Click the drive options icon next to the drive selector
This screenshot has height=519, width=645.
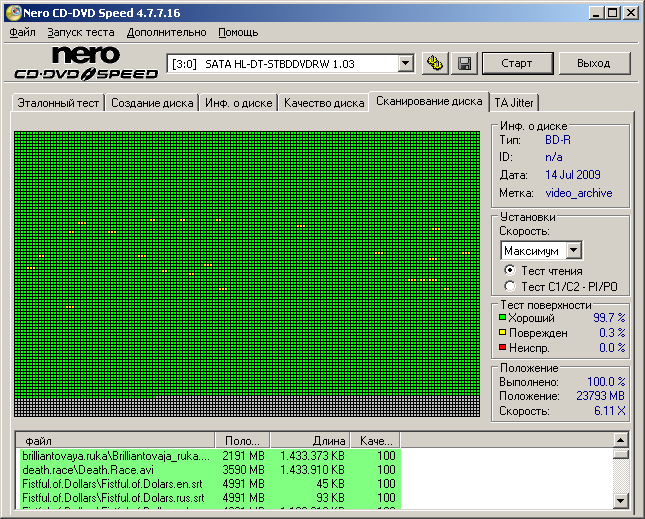pos(434,63)
